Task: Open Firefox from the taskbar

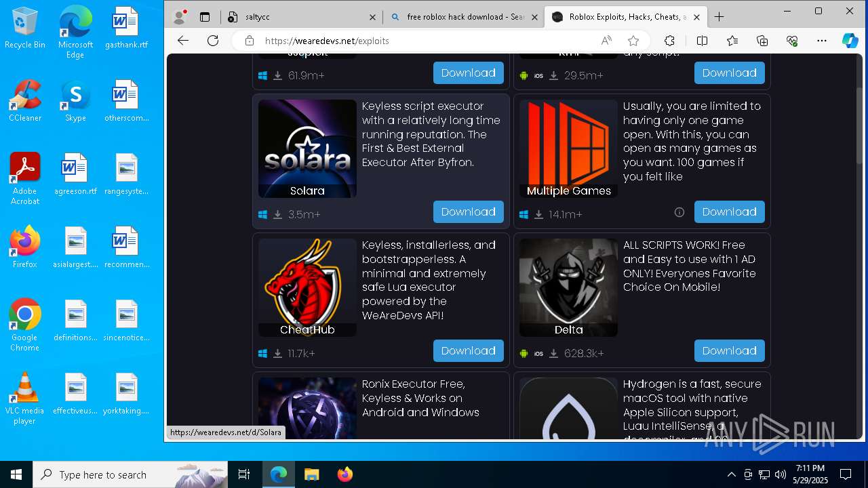Action: point(344,474)
